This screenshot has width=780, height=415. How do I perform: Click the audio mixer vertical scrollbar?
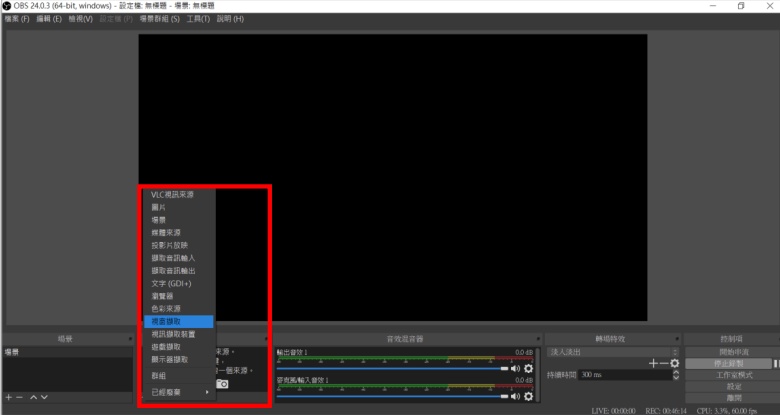click(x=538, y=375)
